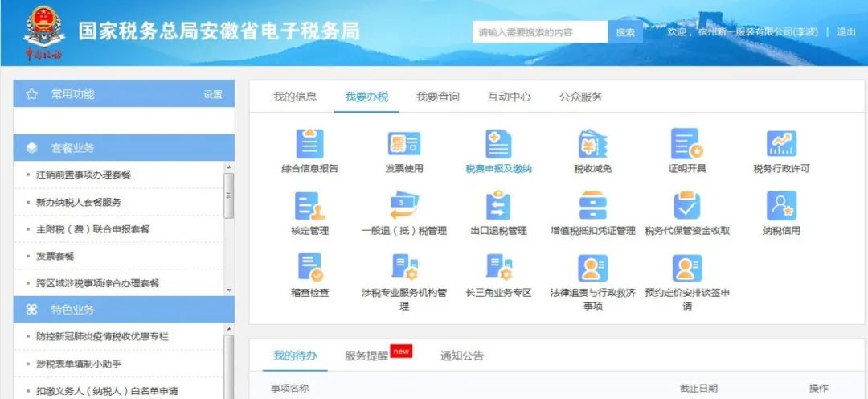Open the 稽查检查 icon
Viewport: 868px width, 399px height.
tap(309, 268)
